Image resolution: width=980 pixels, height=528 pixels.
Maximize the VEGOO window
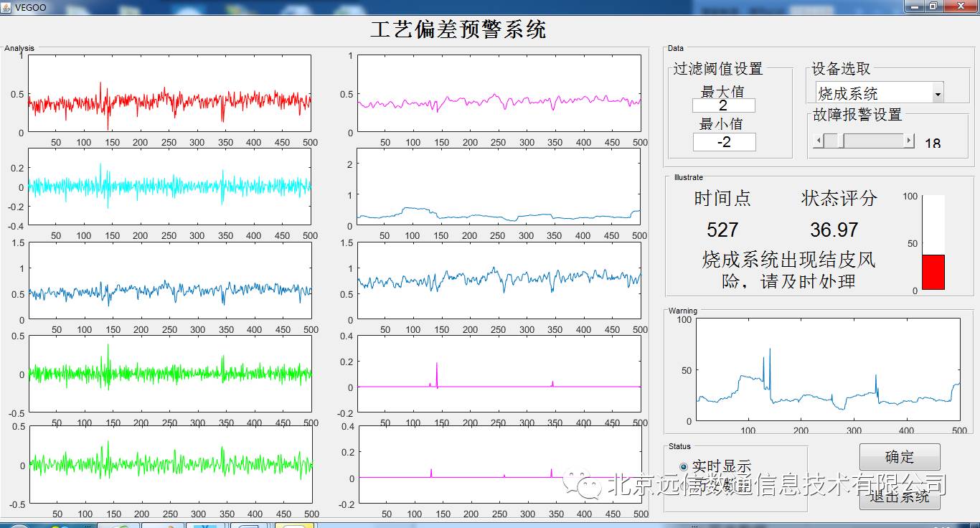tap(933, 6)
